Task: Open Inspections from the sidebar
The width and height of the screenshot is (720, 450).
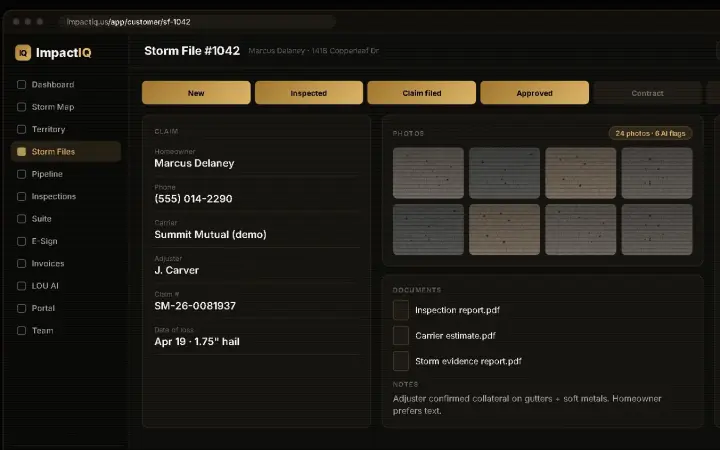Action: point(66,197)
